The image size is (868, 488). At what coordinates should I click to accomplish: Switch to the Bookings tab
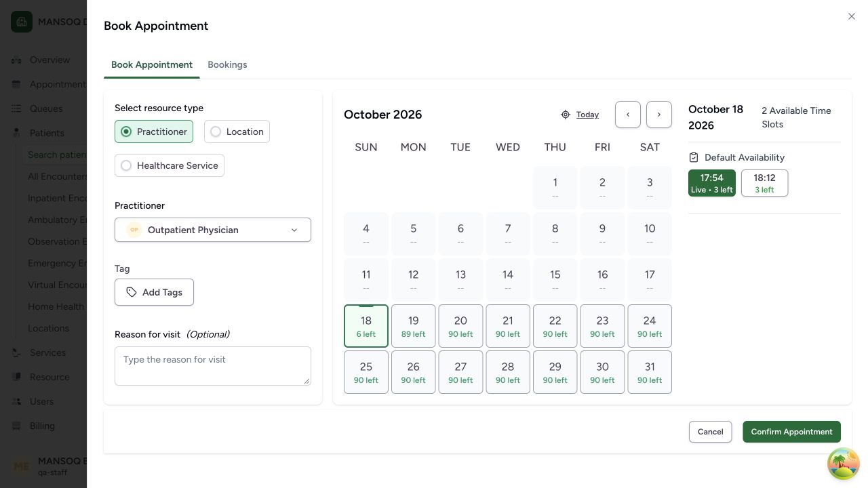click(227, 65)
